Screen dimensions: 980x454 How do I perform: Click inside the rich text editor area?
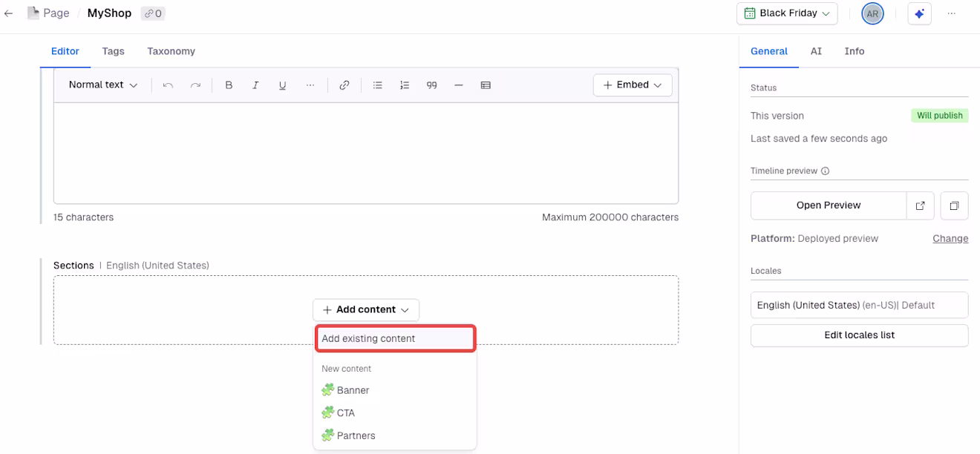(366, 153)
